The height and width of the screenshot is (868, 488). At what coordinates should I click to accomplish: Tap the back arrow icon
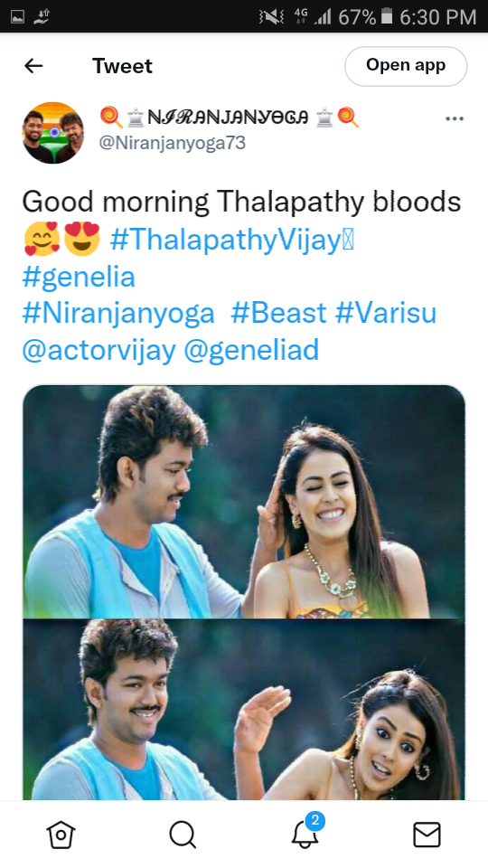[33, 66]
